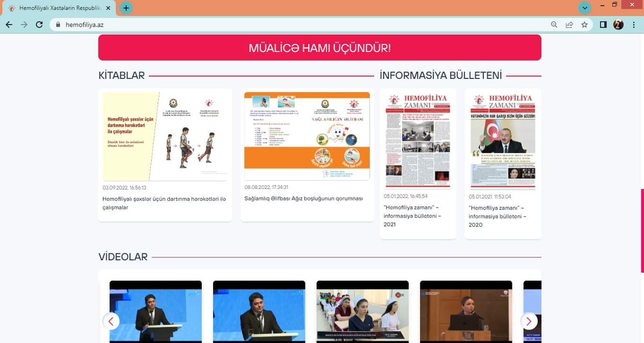
Task: Select the Hemofiliyalı Xəstələrin Respublika tab
Action: point(60,8)
